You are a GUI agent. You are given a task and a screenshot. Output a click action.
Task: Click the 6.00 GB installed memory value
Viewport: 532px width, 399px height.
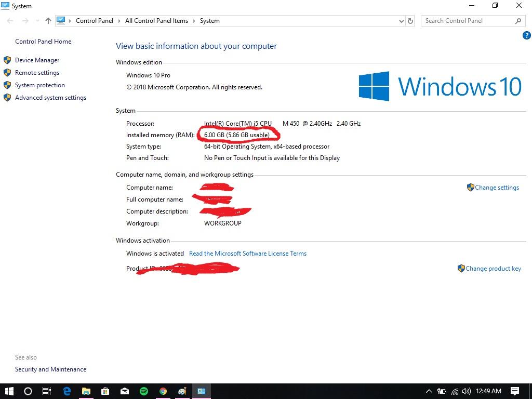pyautogui.click(x=237, y=135)
